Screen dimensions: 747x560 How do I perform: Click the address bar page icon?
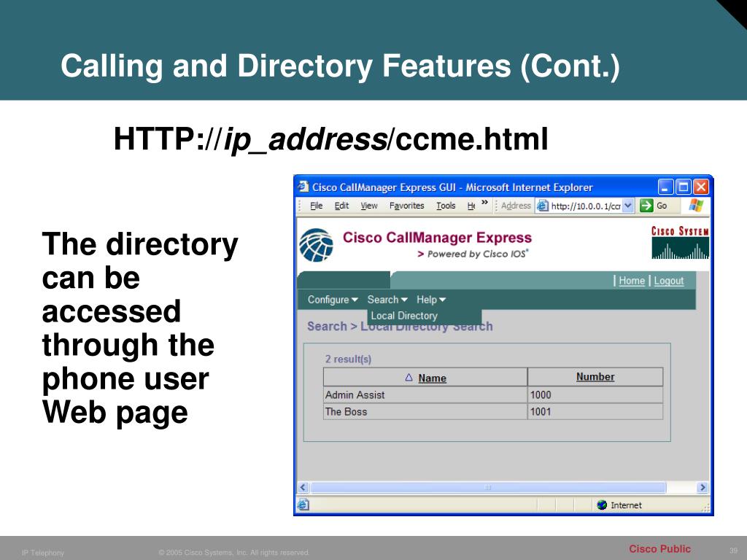[543, 206]
